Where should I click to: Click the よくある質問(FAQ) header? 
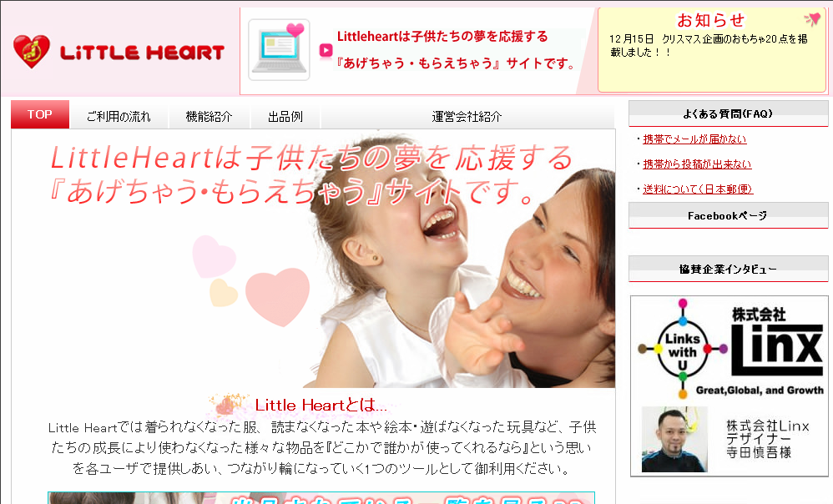[728, 113]
